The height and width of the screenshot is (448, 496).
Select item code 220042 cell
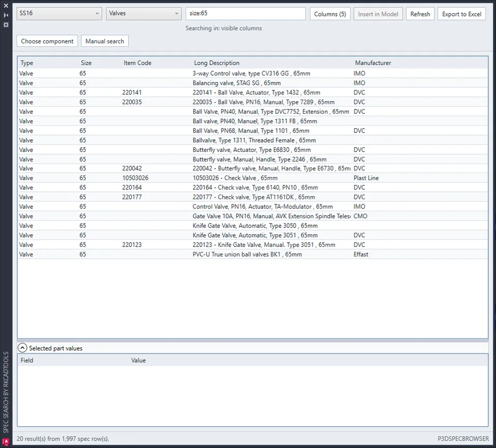[132, 168]
